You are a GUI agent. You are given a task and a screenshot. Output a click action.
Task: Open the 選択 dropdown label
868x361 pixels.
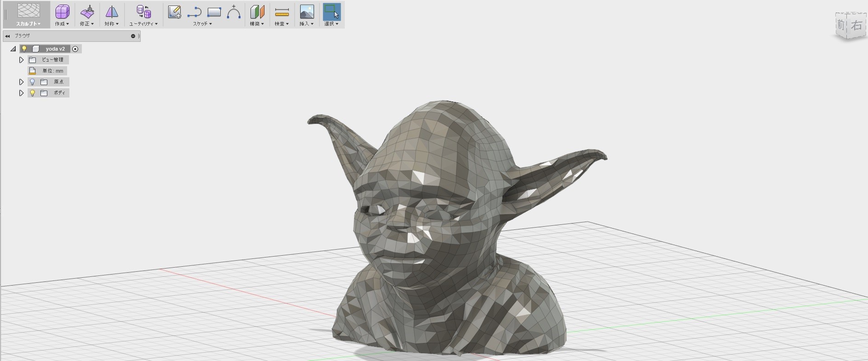pyautogui.click(x=331, y=24)
